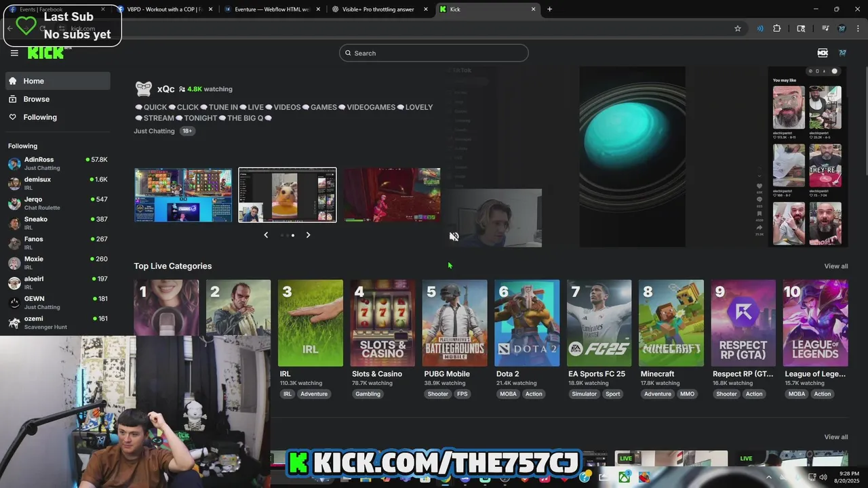Show previous featured stream arrow
868x488 pixels.
point(266,235)
